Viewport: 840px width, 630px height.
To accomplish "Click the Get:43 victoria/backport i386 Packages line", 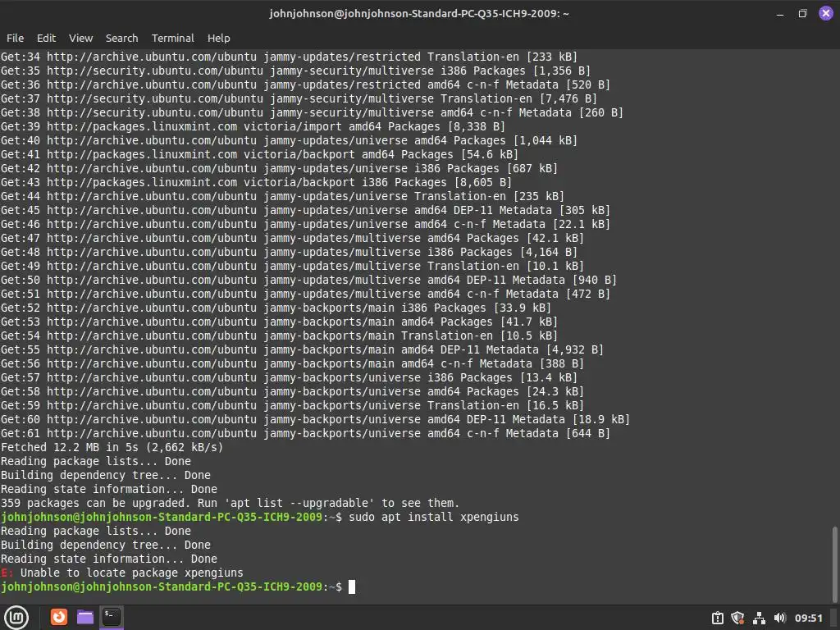I will 256,182.
